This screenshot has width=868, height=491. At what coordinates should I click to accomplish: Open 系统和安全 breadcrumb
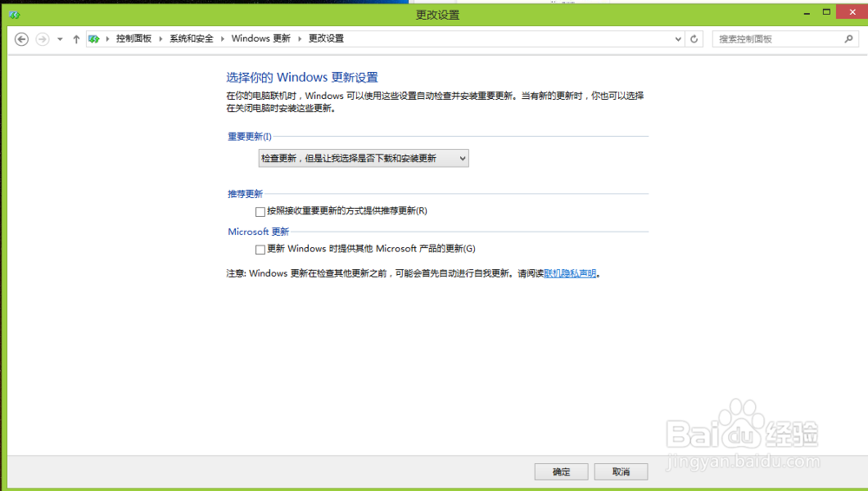(x=191, y=38)
